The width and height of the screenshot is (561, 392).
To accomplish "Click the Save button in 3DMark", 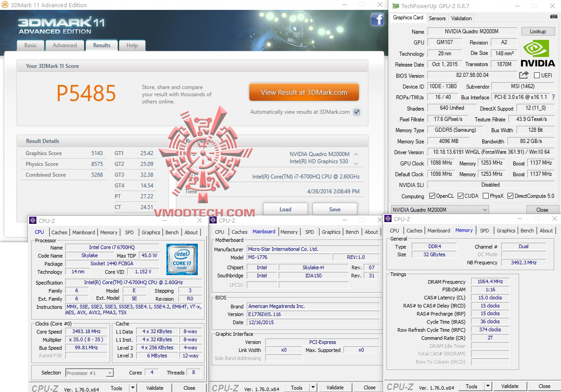I will (x=335, y=209).
